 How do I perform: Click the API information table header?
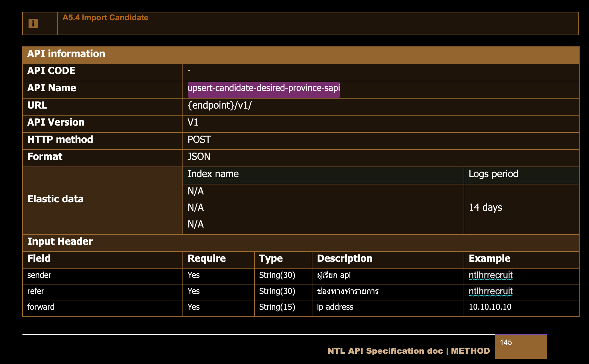pos(66,54)
